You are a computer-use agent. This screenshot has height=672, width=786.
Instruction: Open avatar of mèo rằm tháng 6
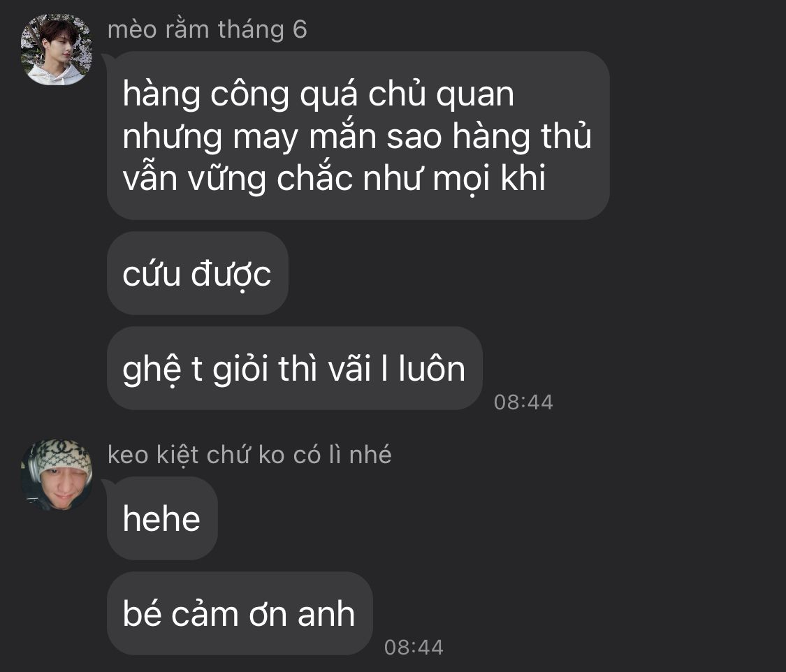(x=56, y=49)
